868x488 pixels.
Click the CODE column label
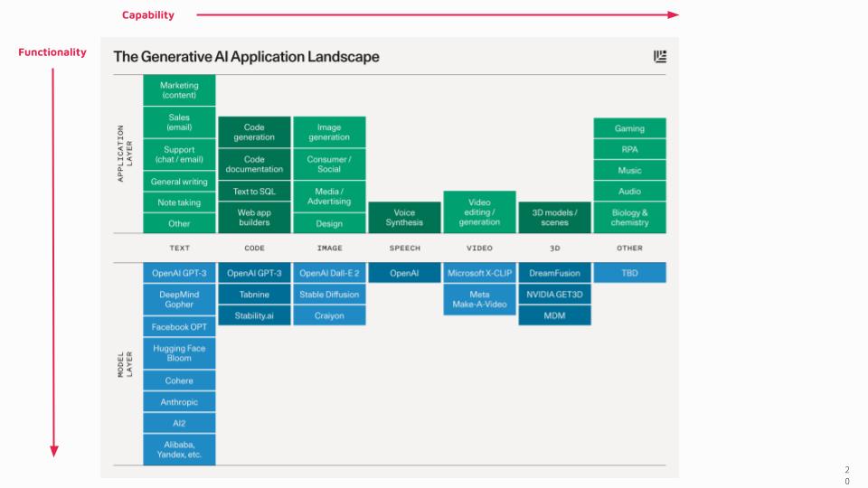point(254,248)
